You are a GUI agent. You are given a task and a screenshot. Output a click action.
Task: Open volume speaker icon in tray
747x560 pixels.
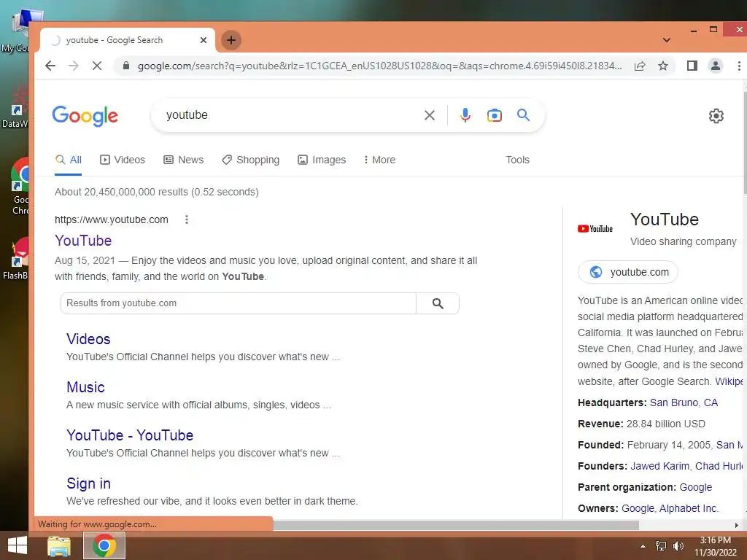[x=678, y=546]
